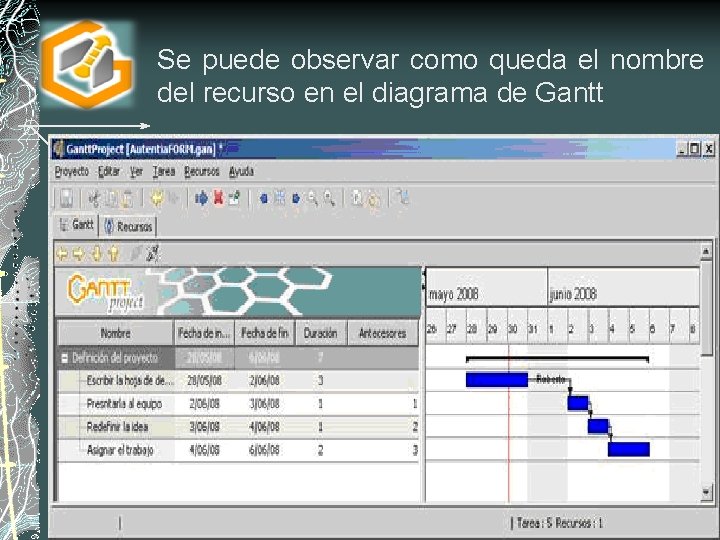Screen dimensions: 720x540
Task: Click the Paste toolbar icon
Action: click(128, 198)
